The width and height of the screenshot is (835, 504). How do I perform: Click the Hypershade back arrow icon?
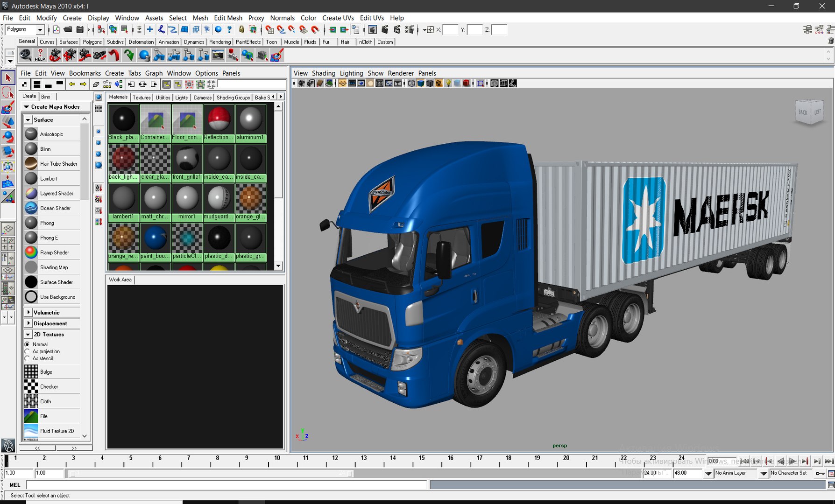pyautogui.click(x=72, y=84)
